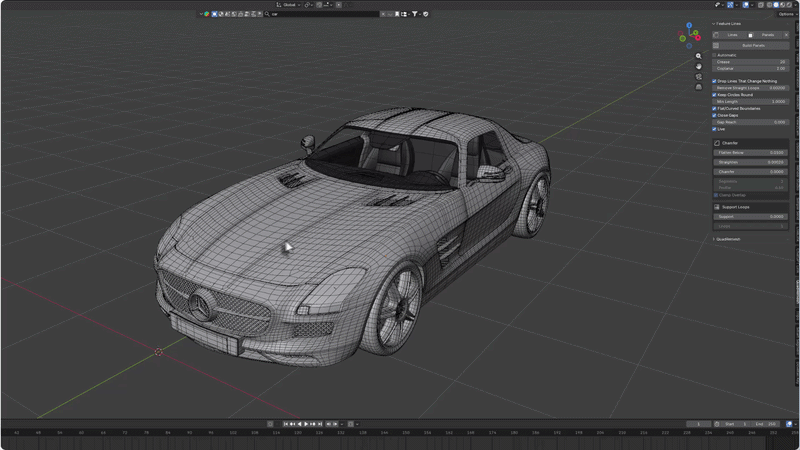
Task: Open the pivot point dropdown
Action: (x=308, y=5)
